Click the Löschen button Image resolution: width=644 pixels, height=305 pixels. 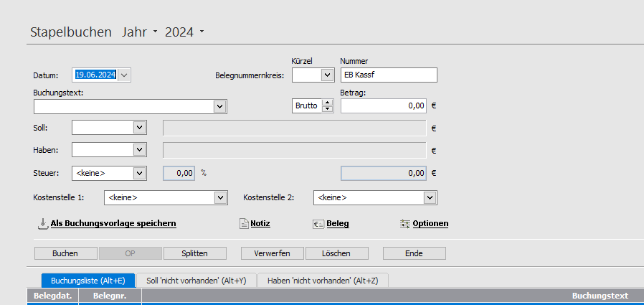[x=337, y=253]
